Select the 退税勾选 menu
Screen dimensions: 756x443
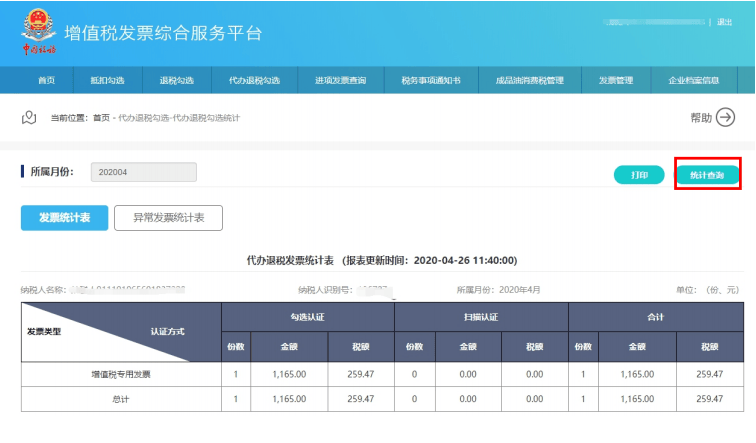[x=176, y=80]
